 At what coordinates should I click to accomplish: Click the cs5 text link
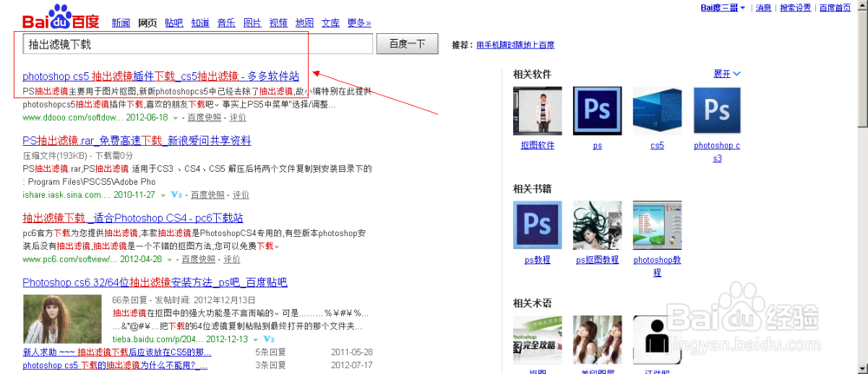pos(657,146)
